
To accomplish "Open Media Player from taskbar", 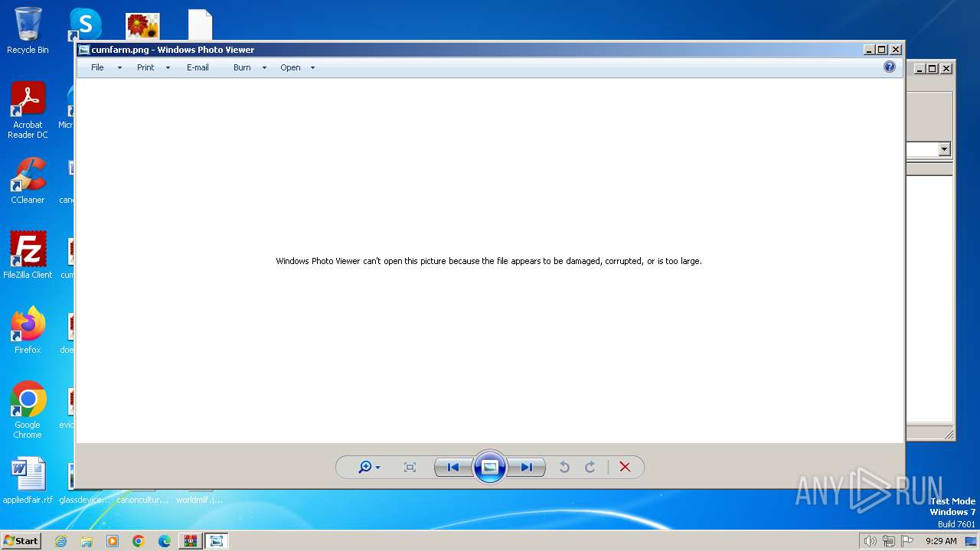I will pyautogui.click(x=113, y=541).
